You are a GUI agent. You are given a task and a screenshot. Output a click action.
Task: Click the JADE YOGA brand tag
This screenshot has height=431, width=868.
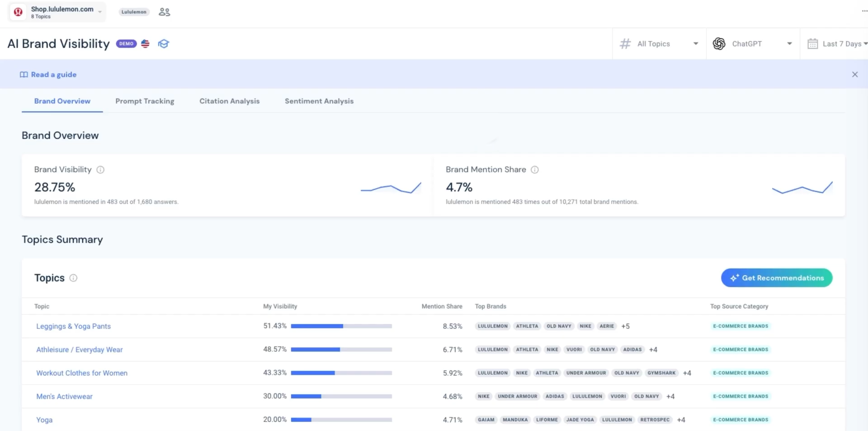(x=580, y=420)
